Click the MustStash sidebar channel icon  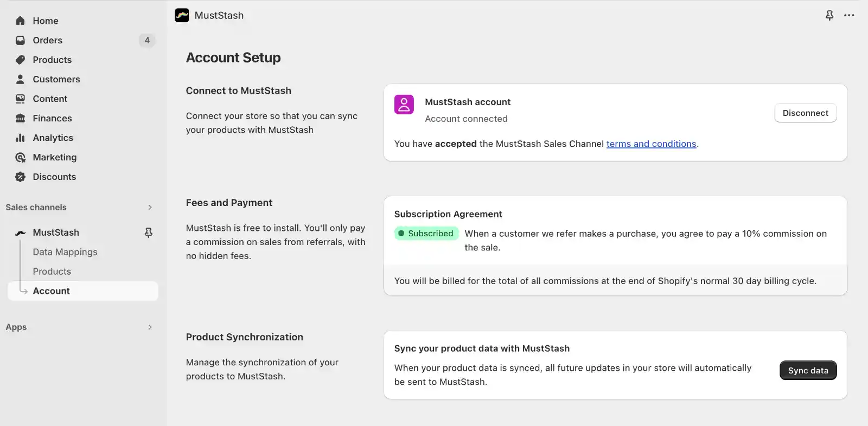20,233
